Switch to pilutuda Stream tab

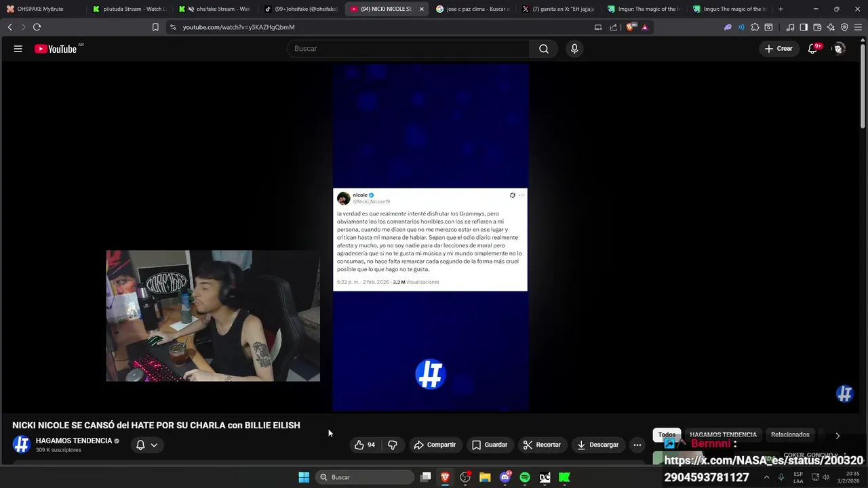tap(129, 9)
